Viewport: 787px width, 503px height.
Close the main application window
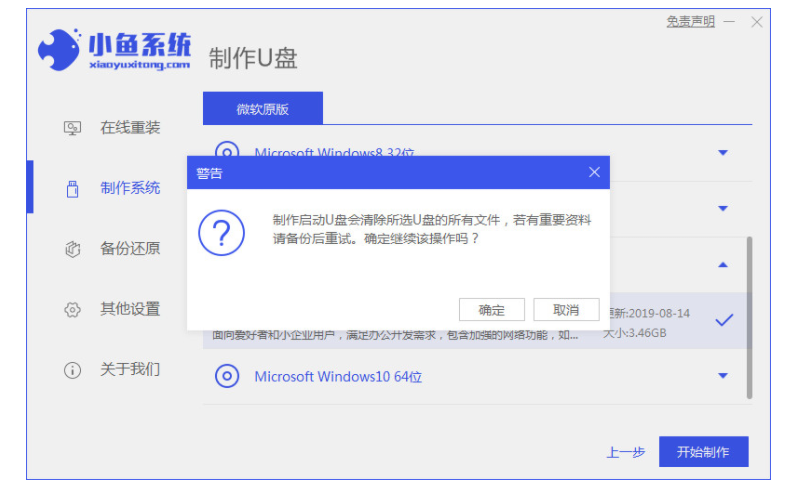[757, 22]
